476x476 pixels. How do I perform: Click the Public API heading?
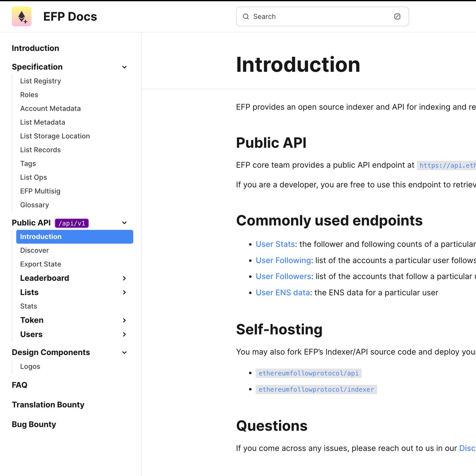[271, 143]
